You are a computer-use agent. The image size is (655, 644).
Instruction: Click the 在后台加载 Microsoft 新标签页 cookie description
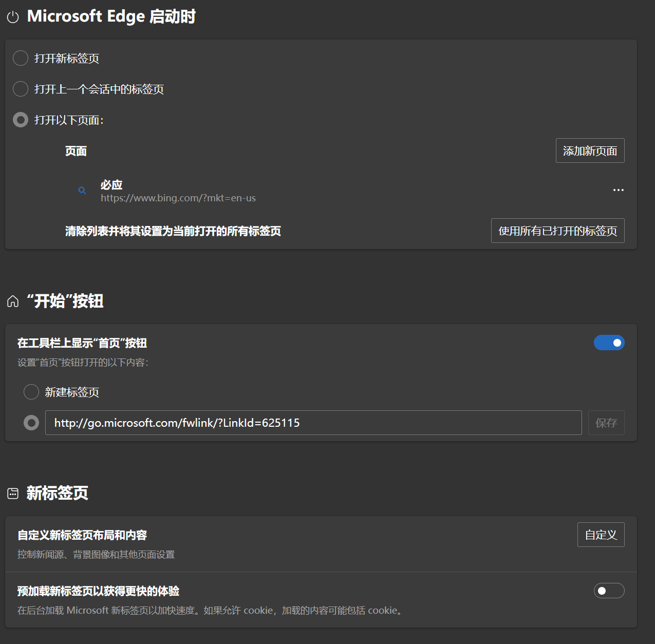point(211,611)
